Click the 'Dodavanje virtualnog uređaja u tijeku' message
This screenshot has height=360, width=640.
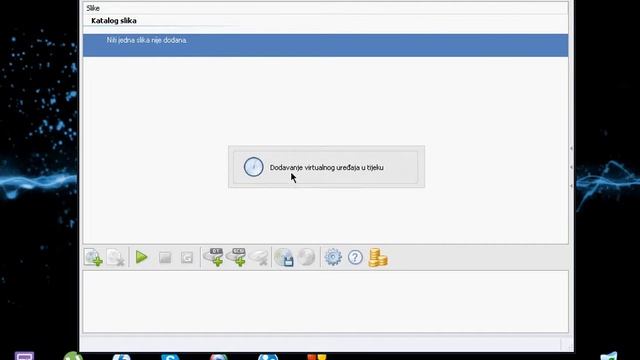[x=327, y=167]
